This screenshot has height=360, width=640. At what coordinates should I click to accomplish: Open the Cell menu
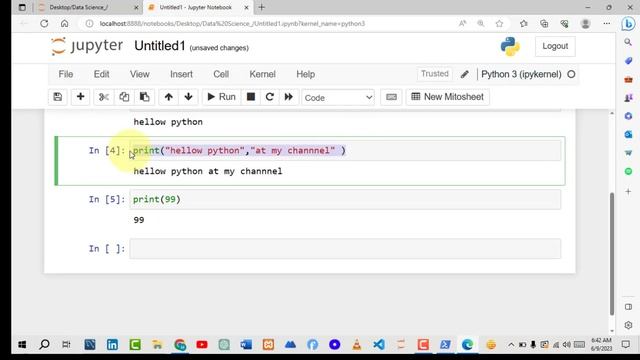pyautogui.click(x=221, y=74)
